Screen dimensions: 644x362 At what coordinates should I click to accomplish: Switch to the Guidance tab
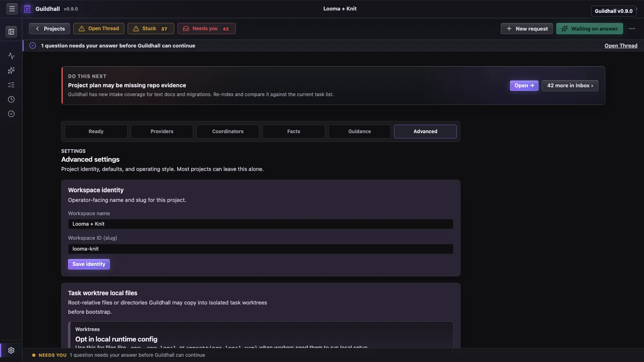[x=359, y=132]
